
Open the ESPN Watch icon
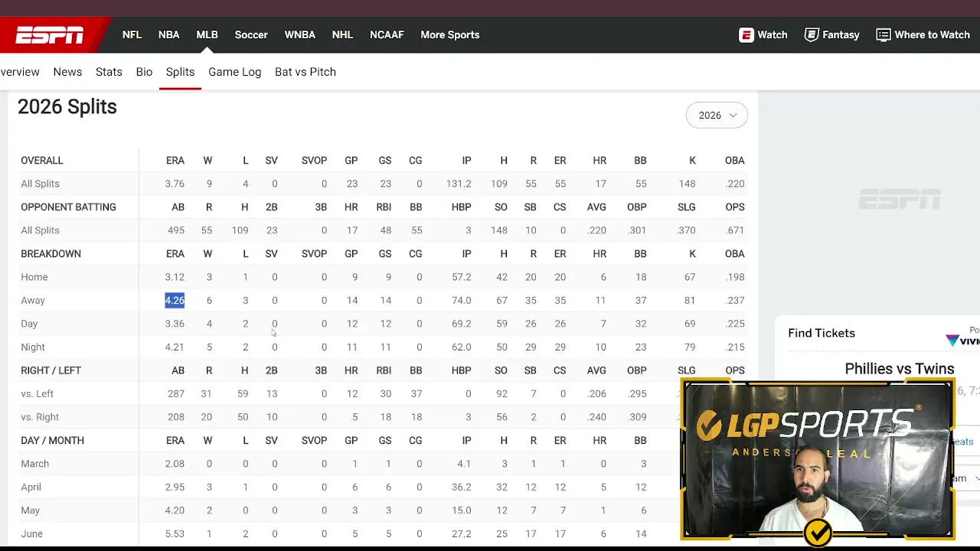(746, 34)
